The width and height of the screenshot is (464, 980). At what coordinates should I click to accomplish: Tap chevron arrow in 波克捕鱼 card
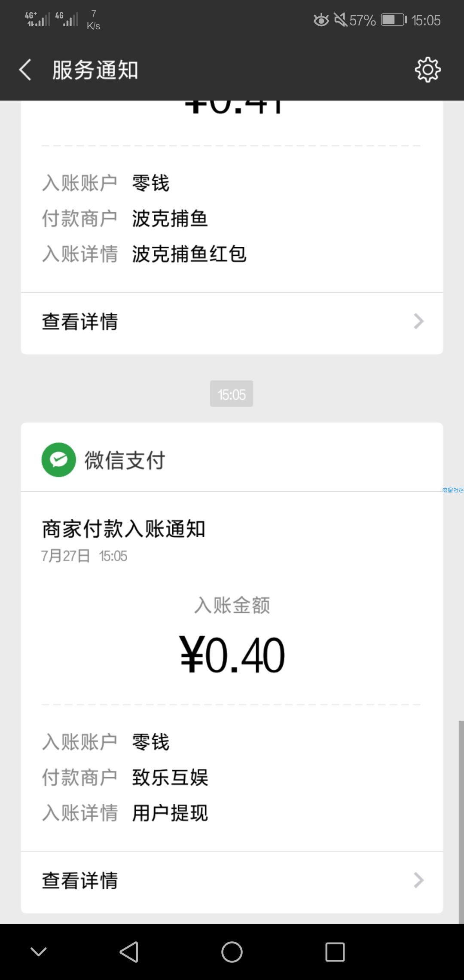click(x=419, y=321)
